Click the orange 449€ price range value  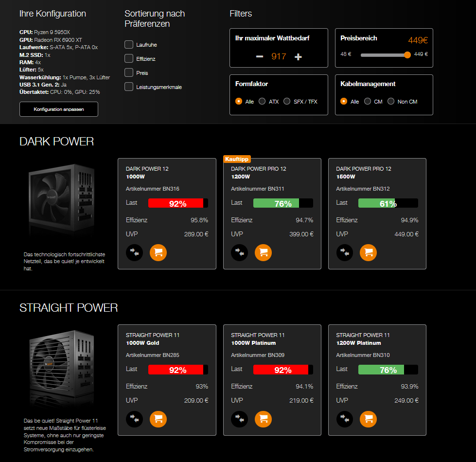tap(418, 40)
